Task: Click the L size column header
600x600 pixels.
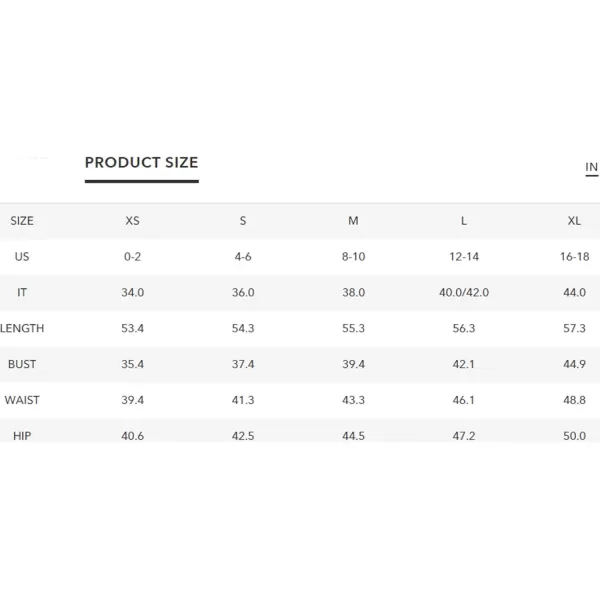Action: click(464, 221)
